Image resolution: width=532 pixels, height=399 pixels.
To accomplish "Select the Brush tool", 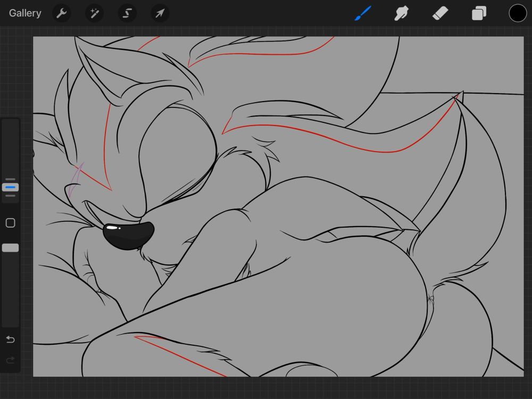I will 363,13.
